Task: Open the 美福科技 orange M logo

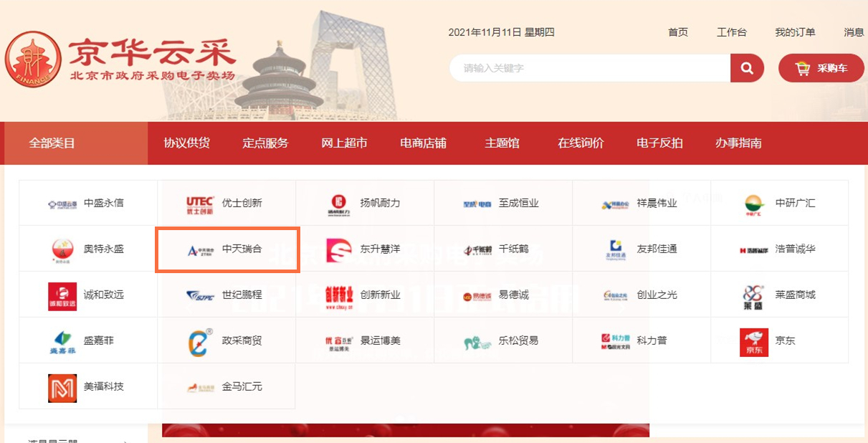Action: coord(62,387)
